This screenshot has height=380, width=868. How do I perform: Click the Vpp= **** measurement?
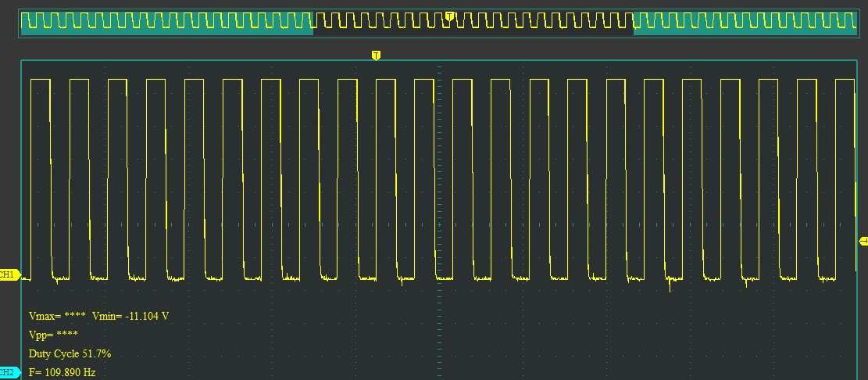[x=53, y=335]
